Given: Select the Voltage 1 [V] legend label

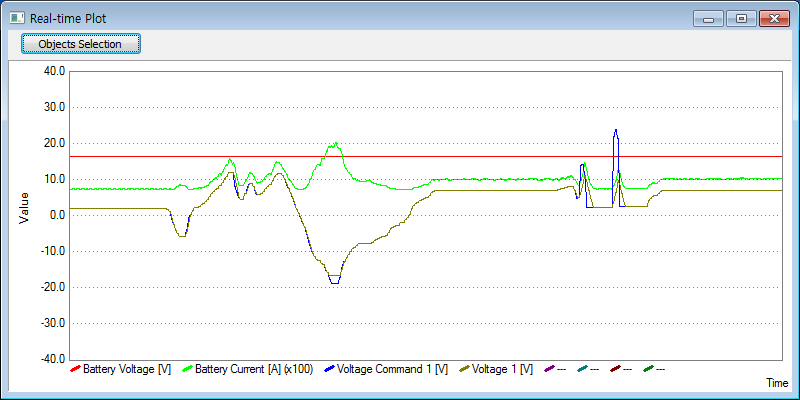Looking at the screenshot, I should click(503, 369).
